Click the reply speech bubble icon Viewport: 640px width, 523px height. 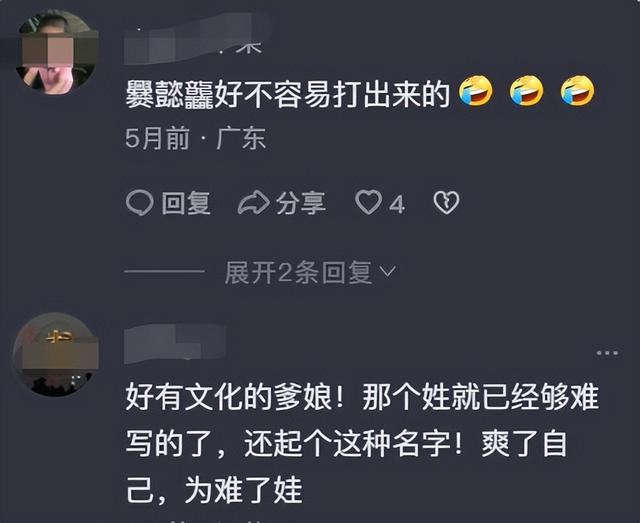tap(140, 203)
